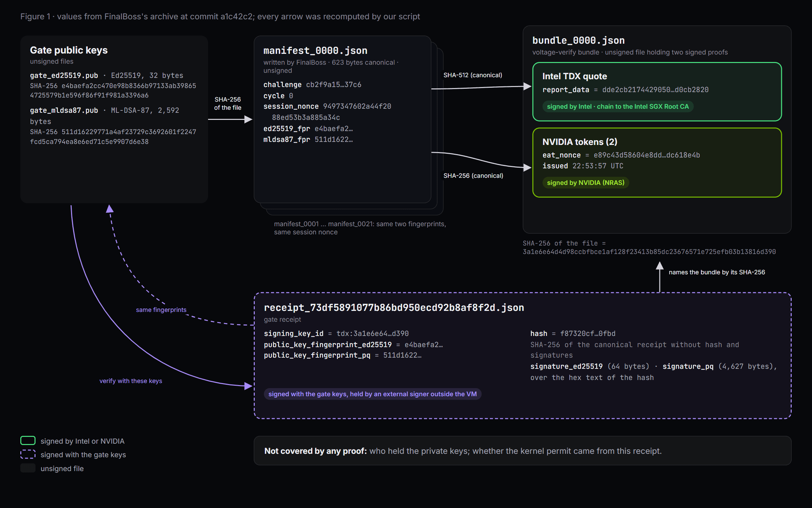
Task: Click the signature_ed25519 (64 bytes) text
Action: 590,366
